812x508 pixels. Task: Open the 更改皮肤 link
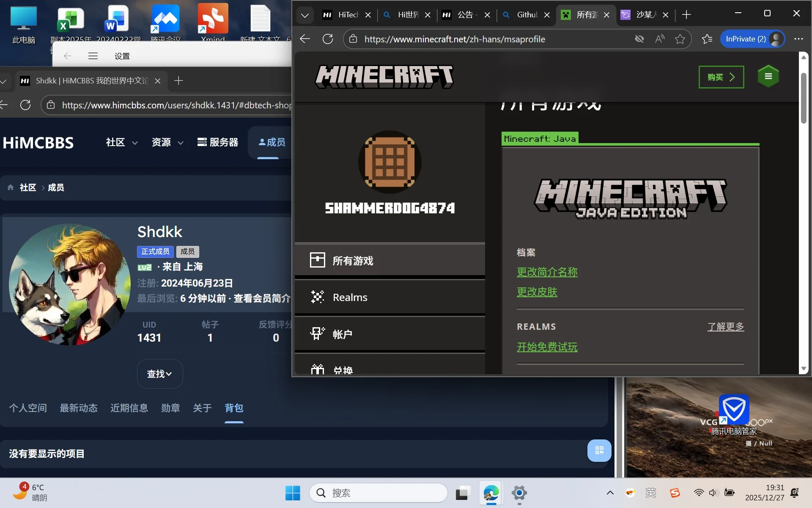coord(537,292)
